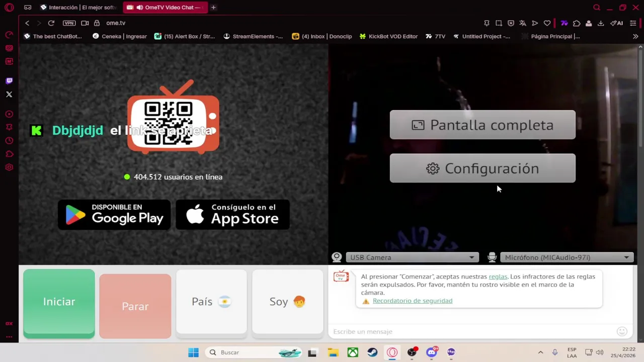Switch to Interacción tab
The height and width of the screenshot is (362, 644).
pos(79,8)
